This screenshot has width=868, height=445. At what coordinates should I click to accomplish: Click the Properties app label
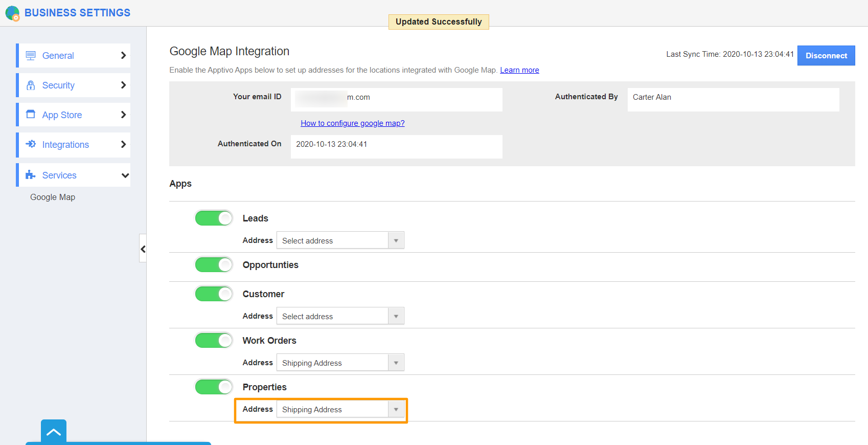[x=265, y=387]
